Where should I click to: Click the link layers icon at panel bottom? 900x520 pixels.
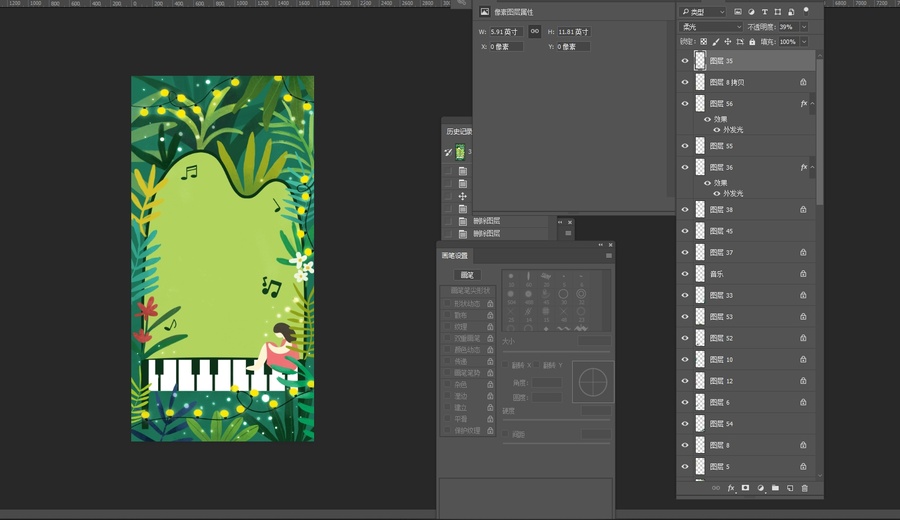coord(716,488)
